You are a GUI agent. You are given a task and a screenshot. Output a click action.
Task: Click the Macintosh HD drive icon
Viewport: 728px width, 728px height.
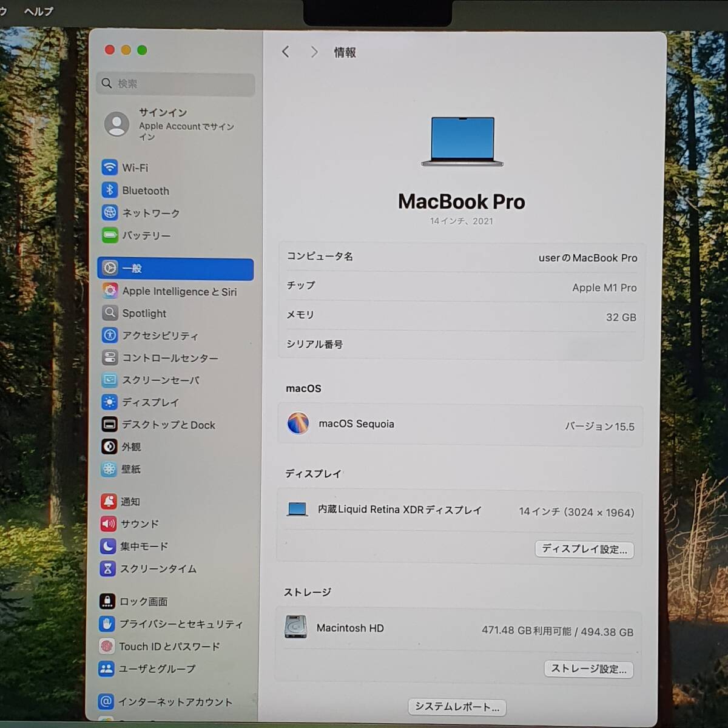pos(295,627)
